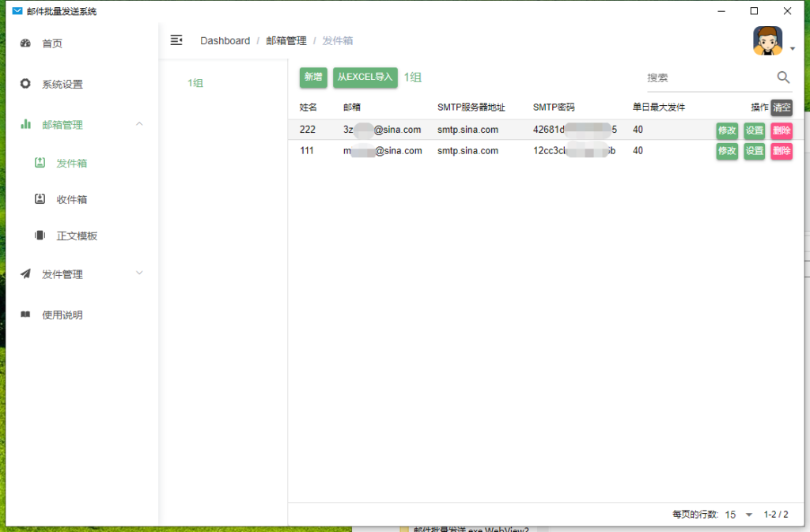Click the 系统设置 gear icon
This screenshot has width=810, height=532.
point(25,84)
